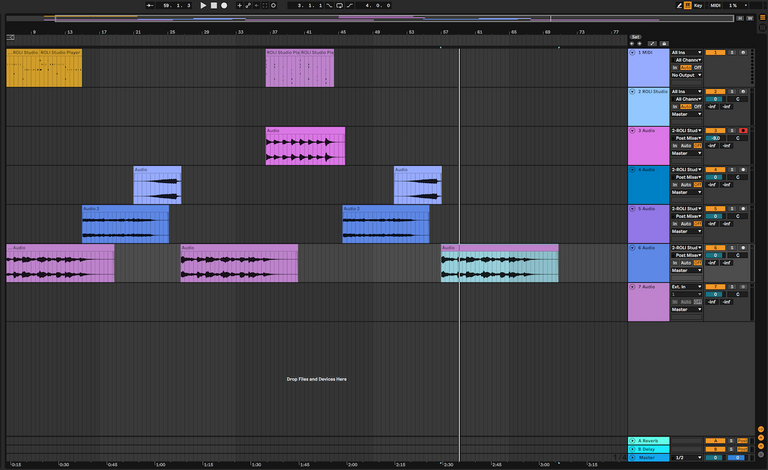
Task: Set 2 ROLI Studio monitor to Off
Action: point(697,107)
